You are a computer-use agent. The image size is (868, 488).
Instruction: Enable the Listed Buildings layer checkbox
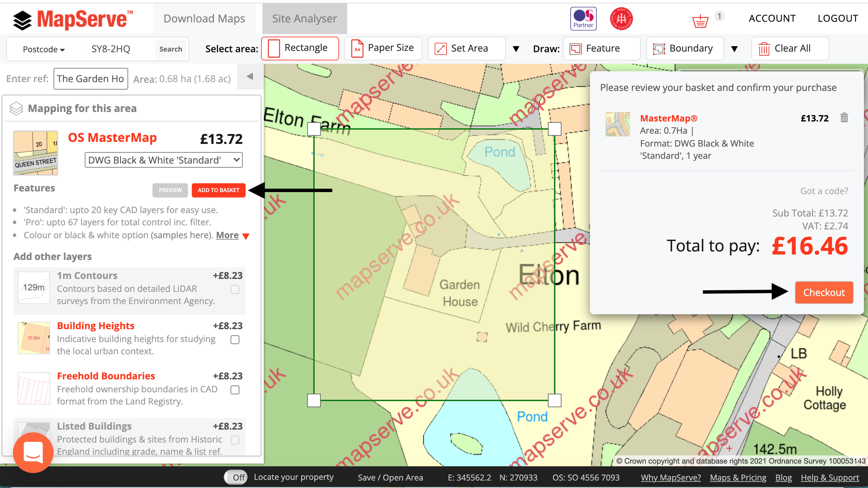tap(235, 440)
